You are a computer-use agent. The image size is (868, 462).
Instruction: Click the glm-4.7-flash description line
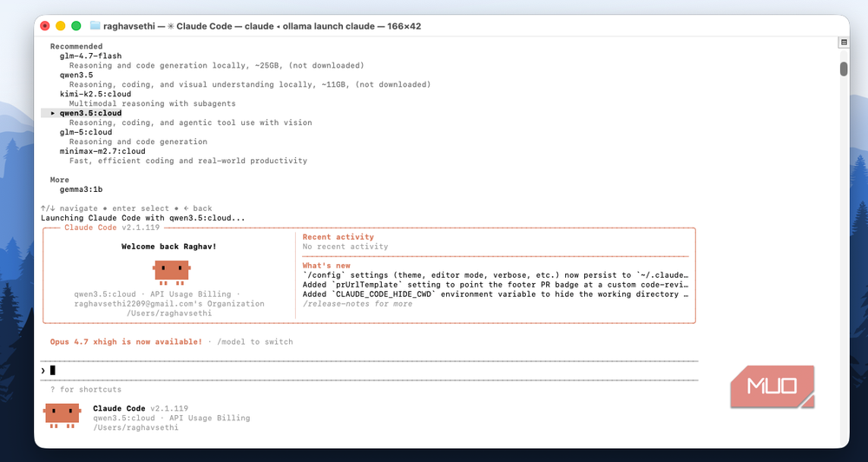coord(217,65)
